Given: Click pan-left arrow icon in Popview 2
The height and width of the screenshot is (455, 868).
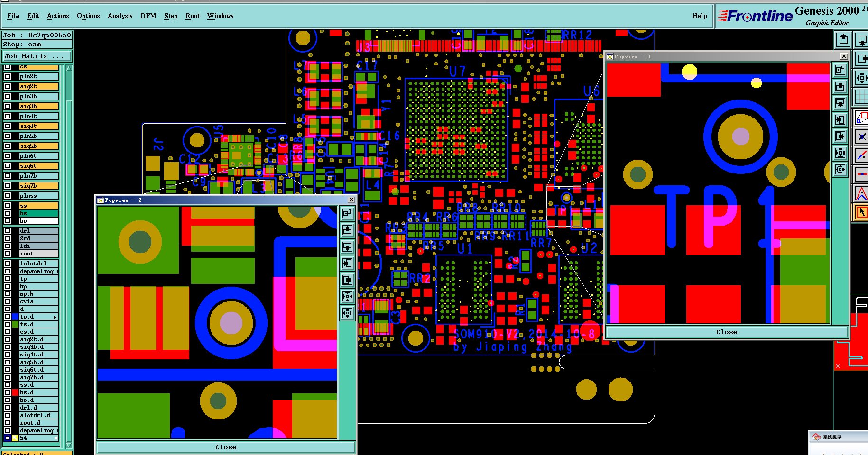Looking at the screenshot, I should click(x=348, y=263).
